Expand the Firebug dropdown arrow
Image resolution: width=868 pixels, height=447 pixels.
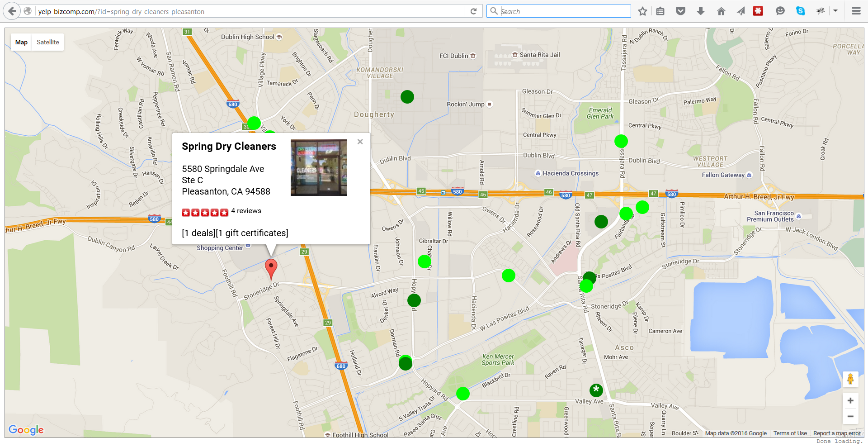pyautogui.click(x=835, y=11)
